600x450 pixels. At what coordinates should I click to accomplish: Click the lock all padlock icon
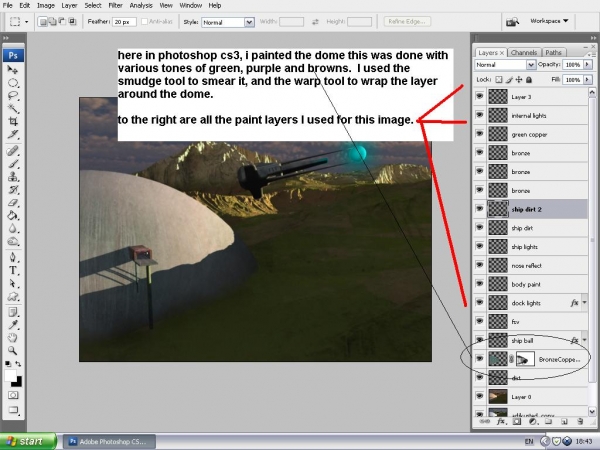[529, 80]
